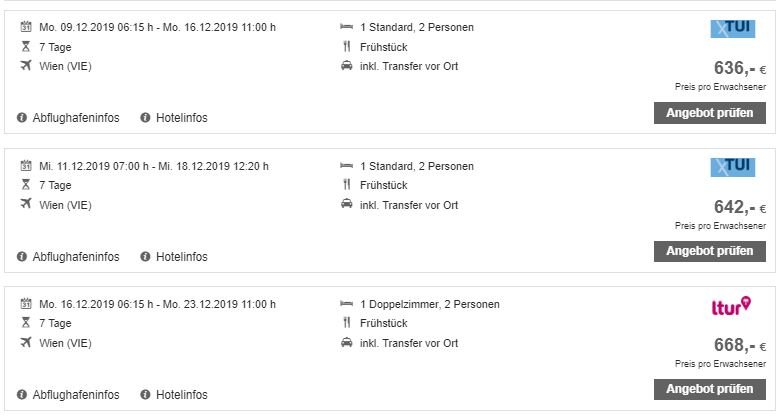Click the TUI logo on the 642 euro offer
781x417 pixels.
(x=732, y=167)
